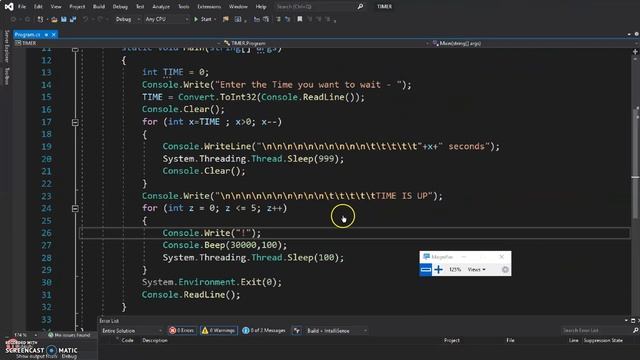Image resolution: width=640 pixels, height=360 pixels.
Task: Open the Extensions menu
Action: pyautogui.click(x=209, y=7)
